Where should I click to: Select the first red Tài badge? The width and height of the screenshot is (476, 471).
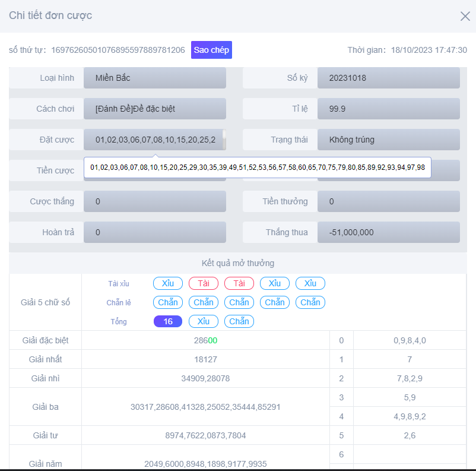pyautogui.click(x=204, y=283)
